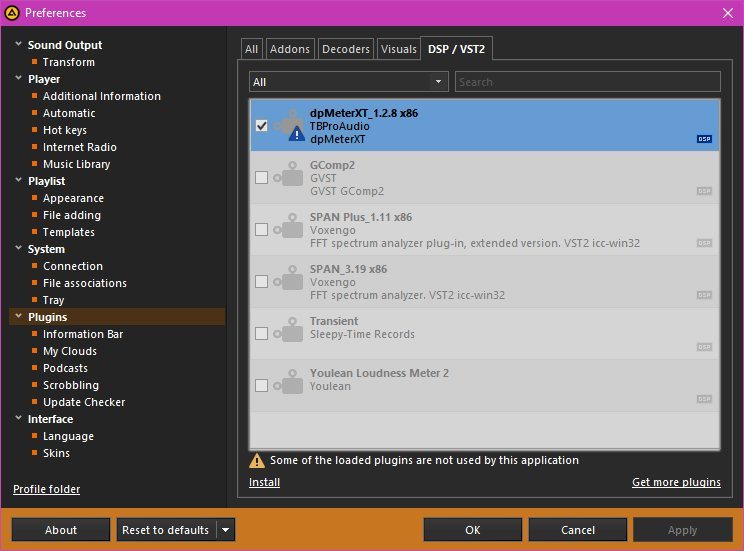The height and width of the screenshot is (551, 744).
Task: Confirm with the OK button
Action: pyautogui.click(x=473, y=530)
